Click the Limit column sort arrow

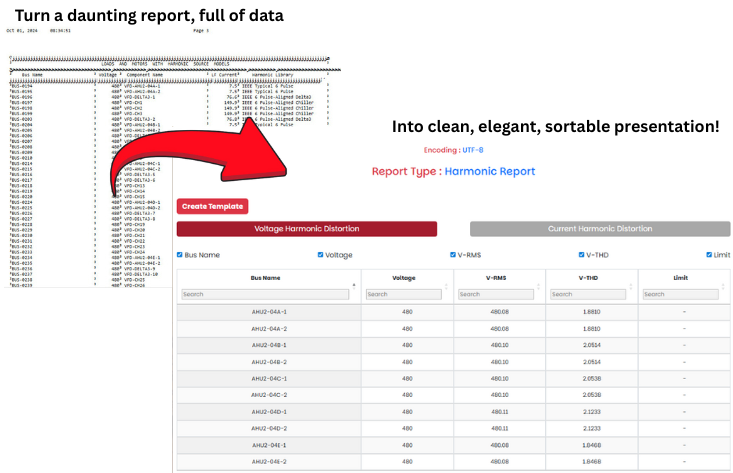coord(721,285)
